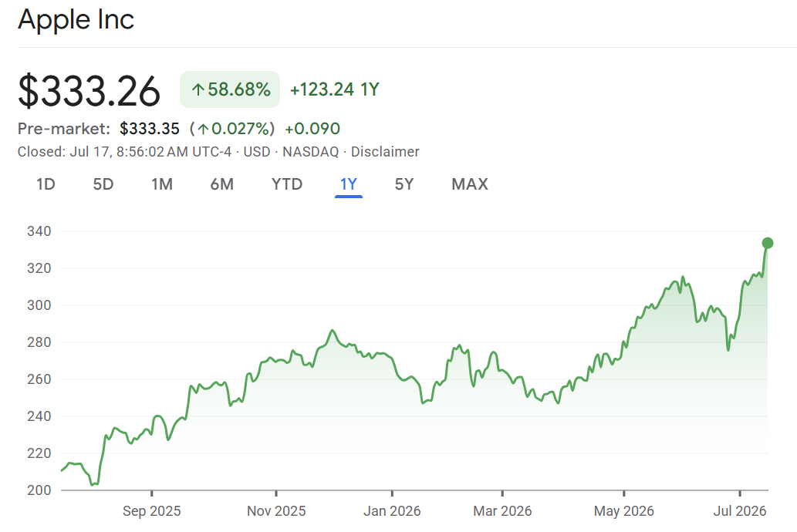
Task: Select the active 1Y range tab
Action: [x=349, y=184]
